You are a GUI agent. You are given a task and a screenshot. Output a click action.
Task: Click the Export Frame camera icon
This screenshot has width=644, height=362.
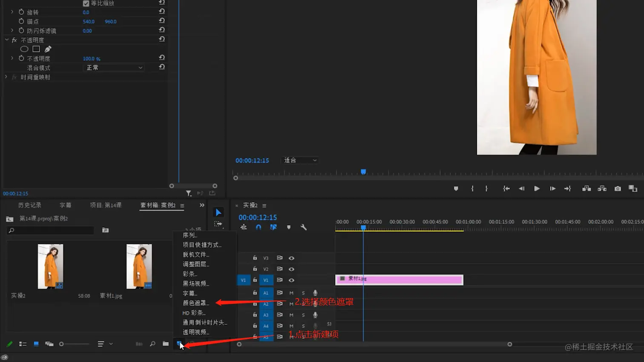tap(618, 189)
